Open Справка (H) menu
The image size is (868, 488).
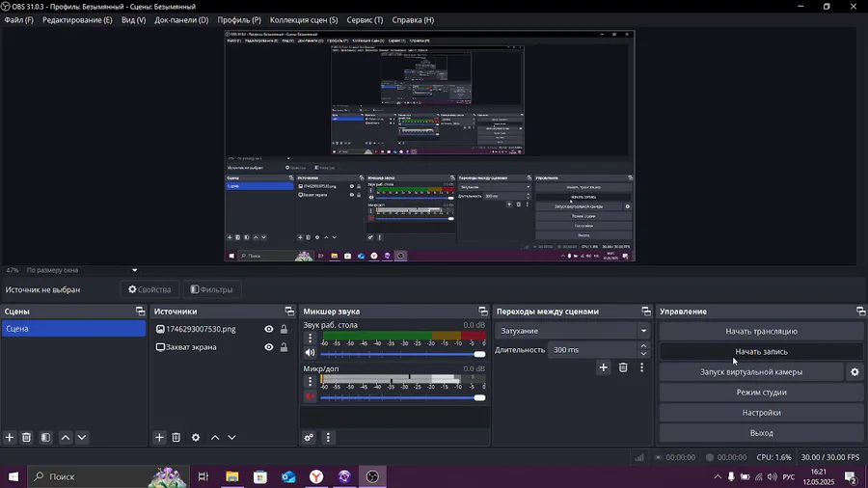click(413, 20)
